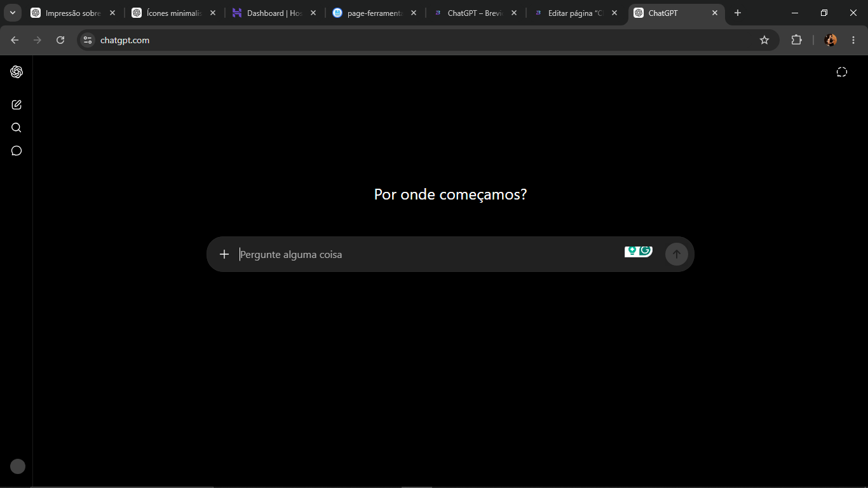
Task: View site information icon beside the URL
Action: pyautogui.click(x=88, y=40)
